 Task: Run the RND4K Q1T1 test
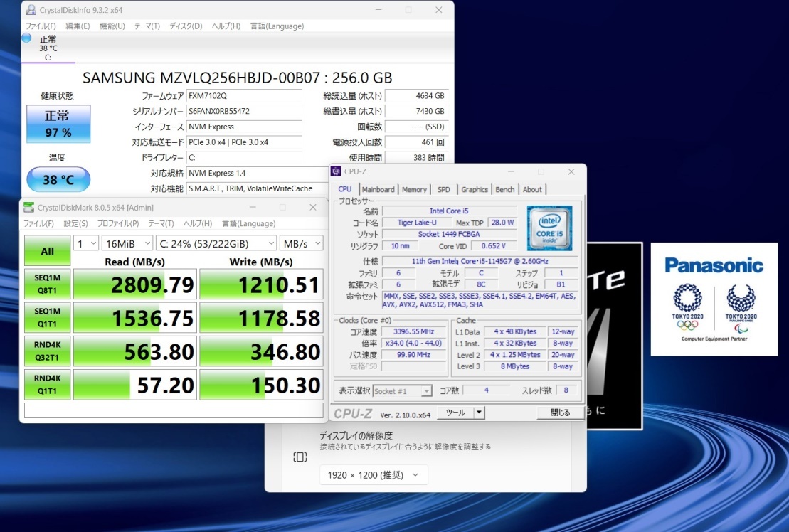pos(47,385)
